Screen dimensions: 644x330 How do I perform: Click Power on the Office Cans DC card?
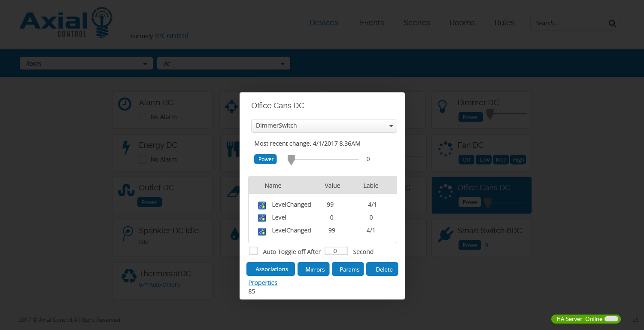tap(470, 202)
